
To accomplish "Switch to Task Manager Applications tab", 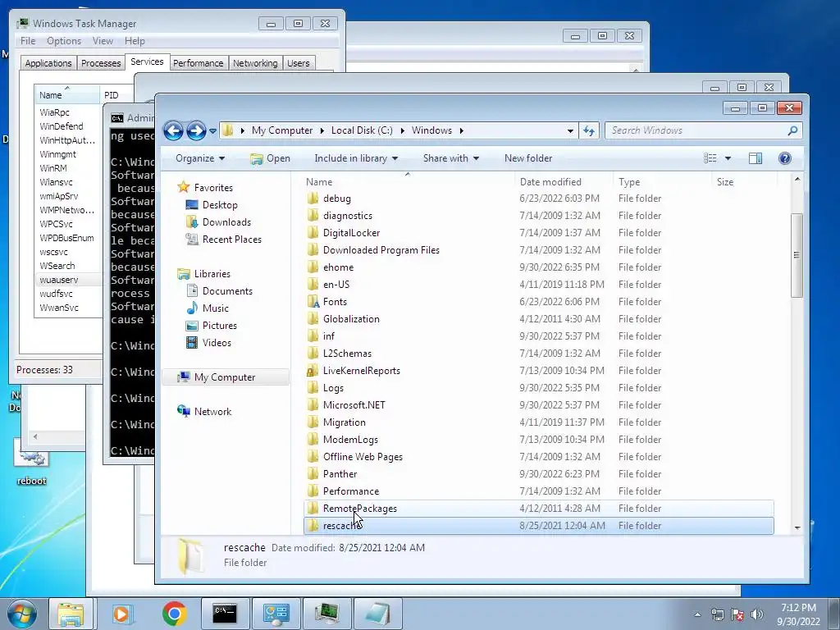I will pyautogui.click(x=48, y=63).
